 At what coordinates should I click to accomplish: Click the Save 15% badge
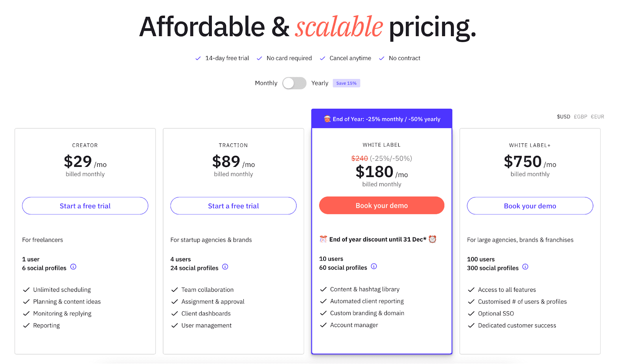click(x=346, y=83)
